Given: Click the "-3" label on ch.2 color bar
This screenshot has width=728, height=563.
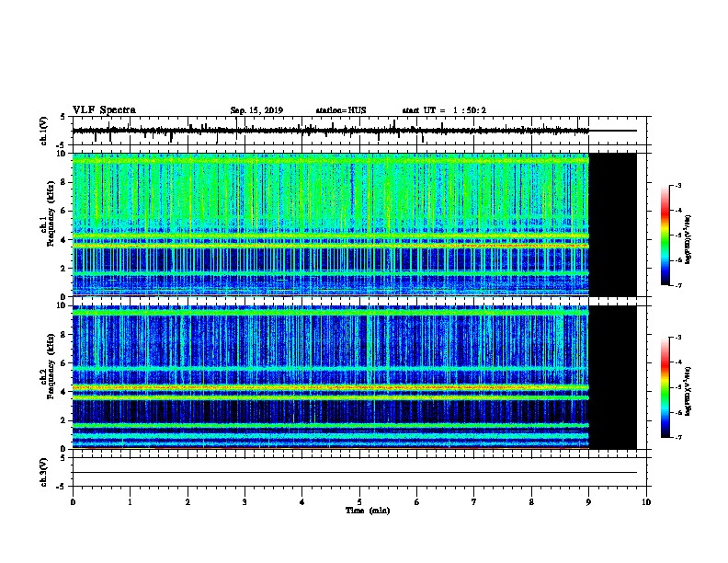Looking at the screenshot, I should 677,338.
